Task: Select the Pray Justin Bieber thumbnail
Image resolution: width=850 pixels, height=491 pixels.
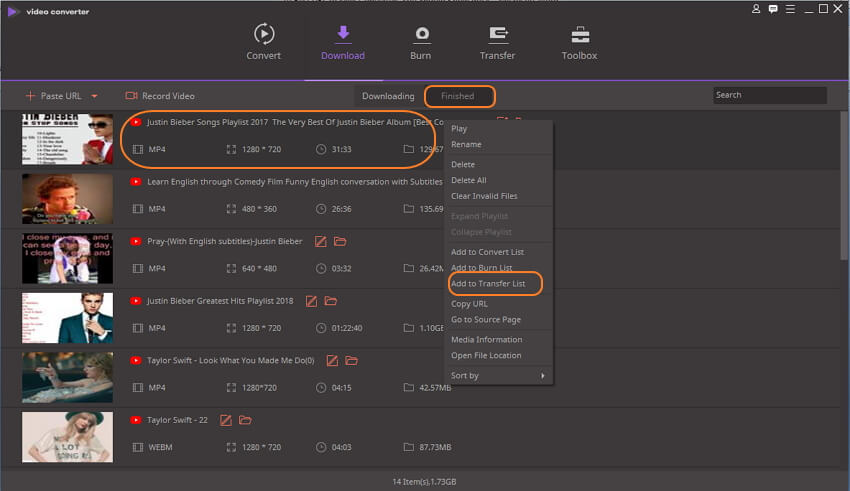Action: 67,258
